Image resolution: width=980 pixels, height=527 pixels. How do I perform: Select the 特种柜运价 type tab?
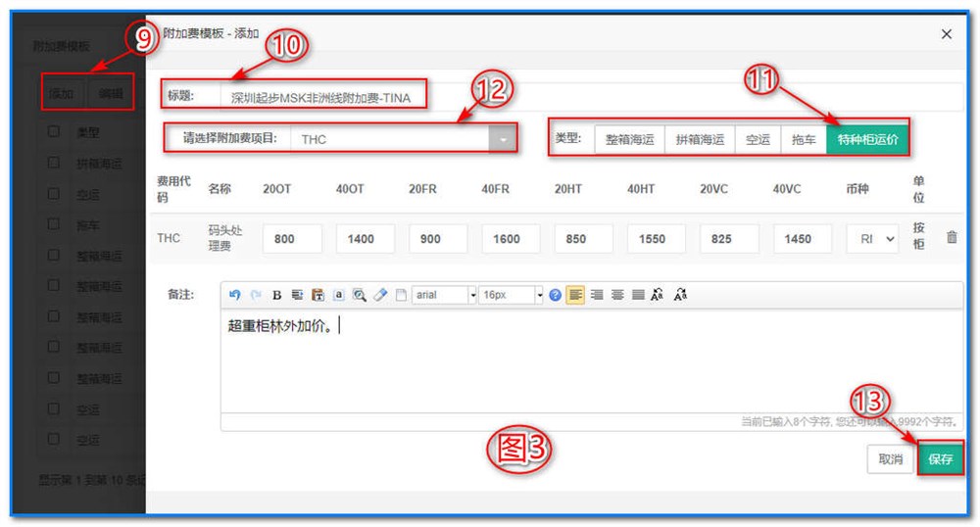[x=867, y=139]
